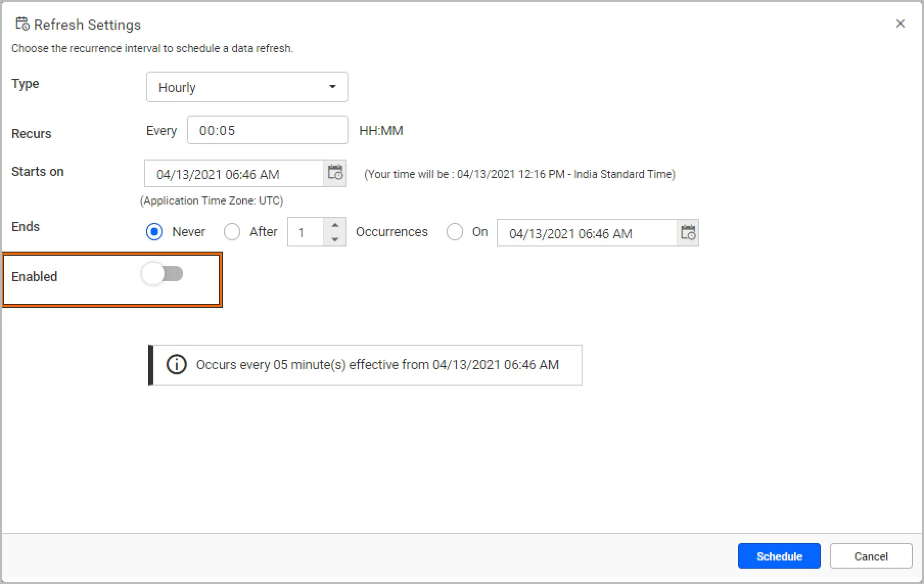The height and width of the screenshot is (584, 924).
Task: Click the info icon in the summary box
Action: point(177,365)
